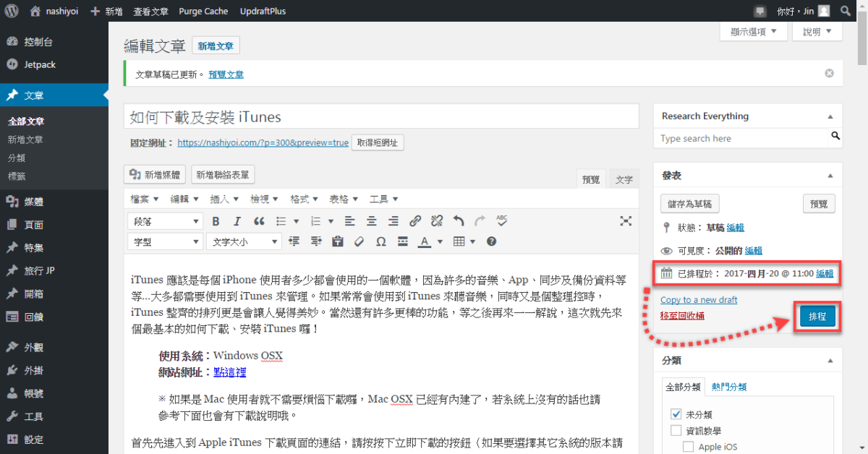Click 移至回收桶 link
This screenshot has width=868, height=454.
tap(683, 316)
